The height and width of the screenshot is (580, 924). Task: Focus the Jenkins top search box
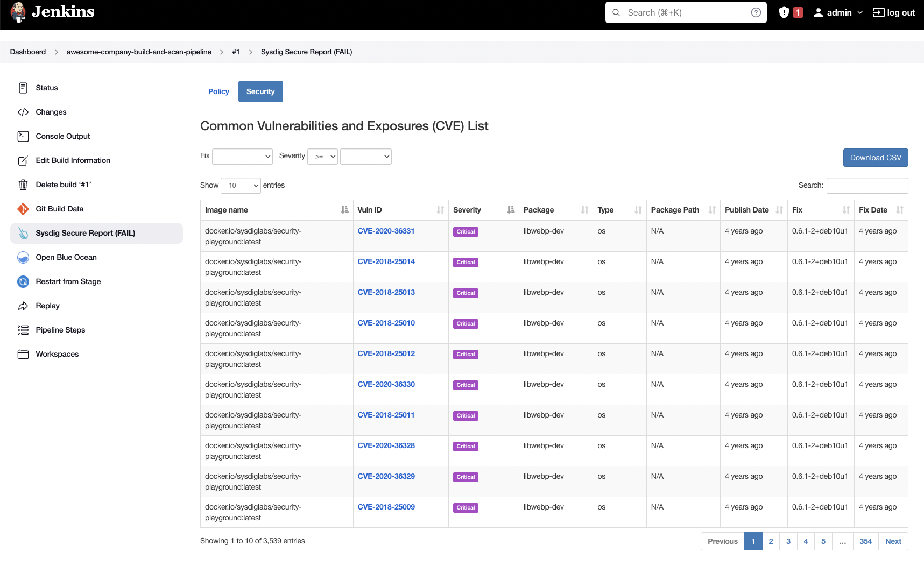click(686, 12)
